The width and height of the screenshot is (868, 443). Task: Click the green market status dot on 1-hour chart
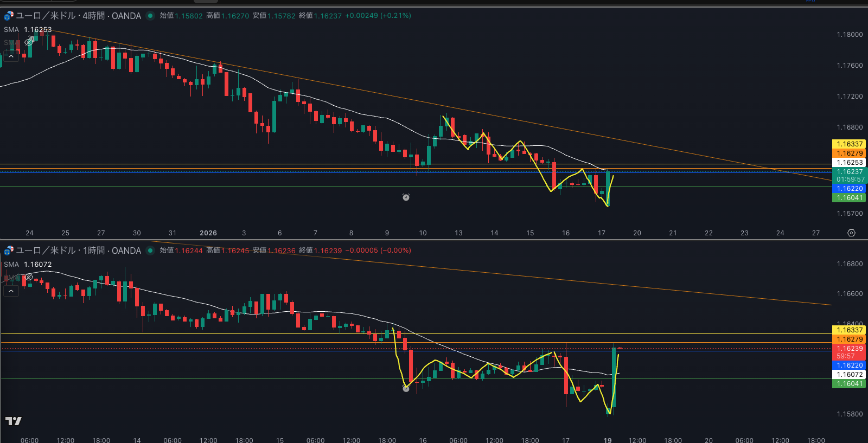150,251
